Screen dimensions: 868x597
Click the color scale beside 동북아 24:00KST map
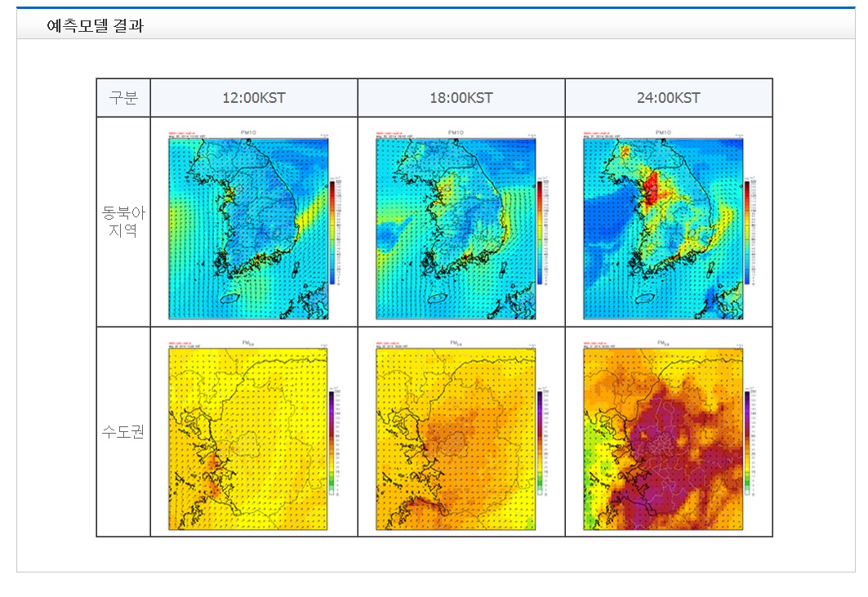(747, 233)
